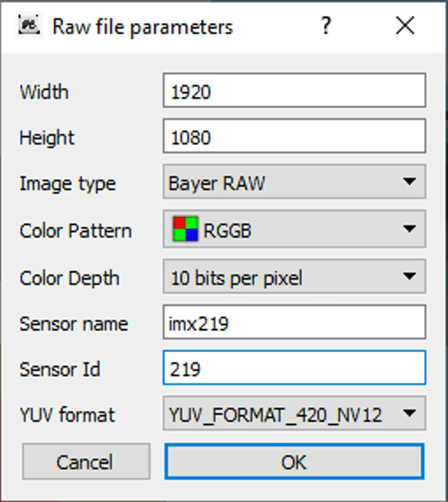Image resolution: width=448 pixels, height=502 pixels.
Task: Click the Sensor name text field
Action: [x=294, y=322]
